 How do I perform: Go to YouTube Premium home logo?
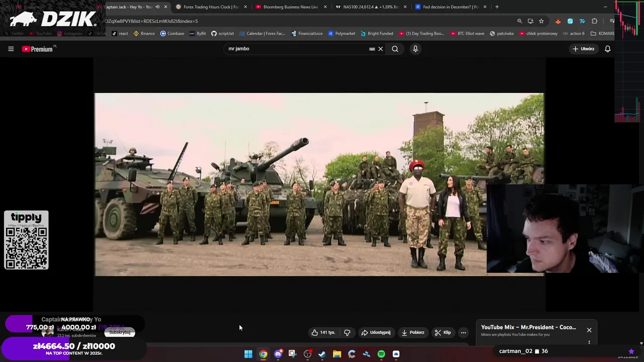click(39, 49)
